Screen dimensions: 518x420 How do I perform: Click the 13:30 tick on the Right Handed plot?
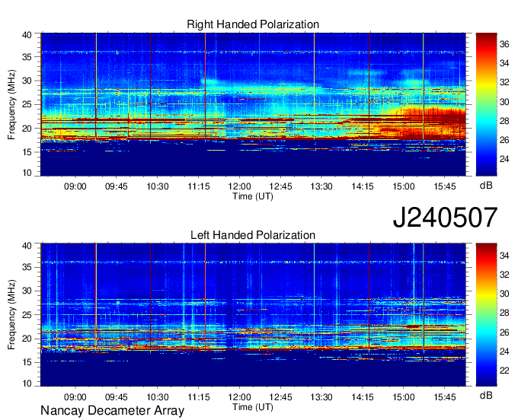click(321, 186)
